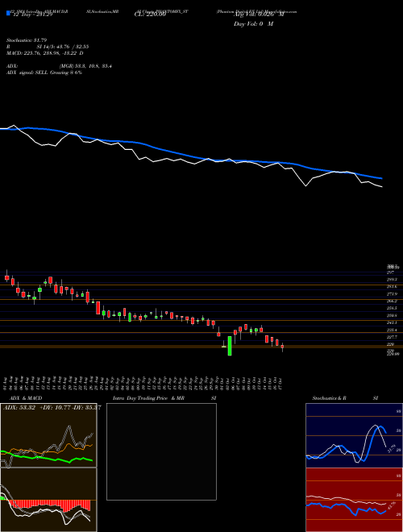This screenshot has height=532, width=403.
Task: Select the 'Stochastics: 31.79' reading
Action: [x=26, y=40]
